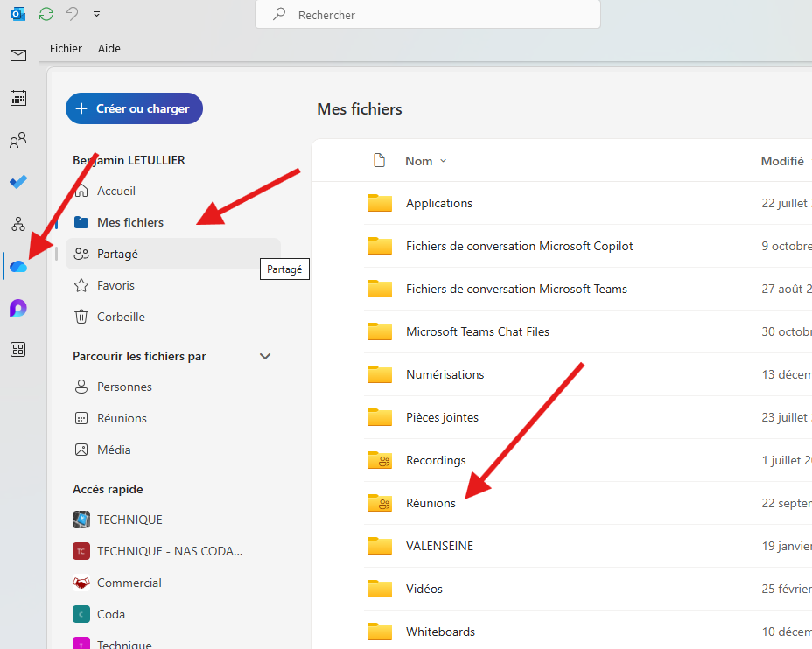
Task: Click the file type column header icon
Action: 379,161
